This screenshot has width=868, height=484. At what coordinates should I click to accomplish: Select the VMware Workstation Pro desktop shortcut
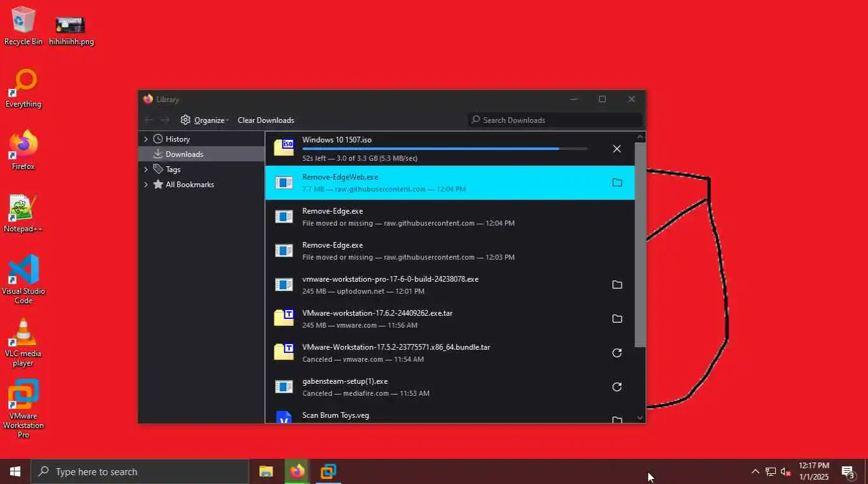(23, 408)
